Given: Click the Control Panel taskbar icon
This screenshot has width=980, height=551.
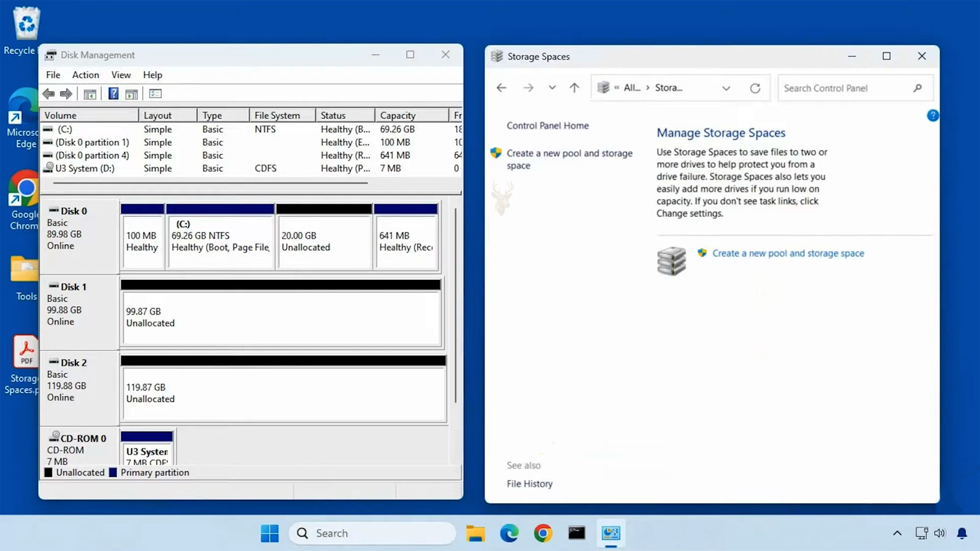Looking at the screenshot, I should point(611,533).
